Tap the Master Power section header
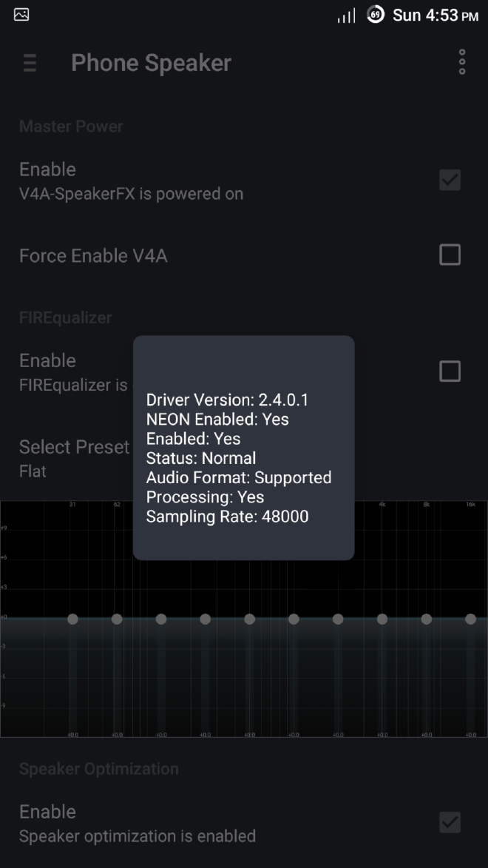The height and width of the screenshot is (868, 488). coord(71,127)
